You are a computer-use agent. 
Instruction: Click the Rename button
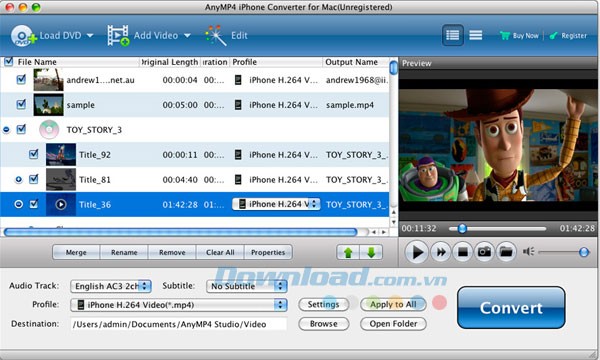pos(124,252)
